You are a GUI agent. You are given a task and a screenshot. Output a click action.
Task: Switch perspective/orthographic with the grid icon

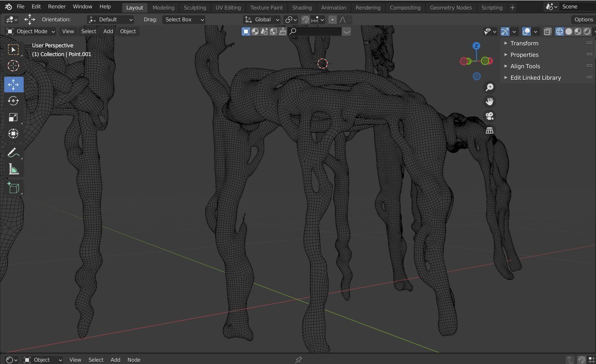coord(490,130)
